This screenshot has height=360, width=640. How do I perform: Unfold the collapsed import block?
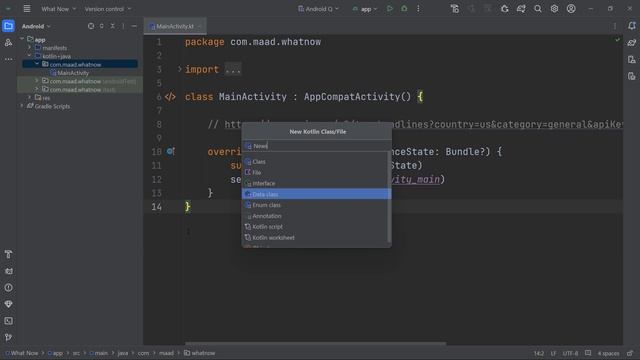point(180,69)
